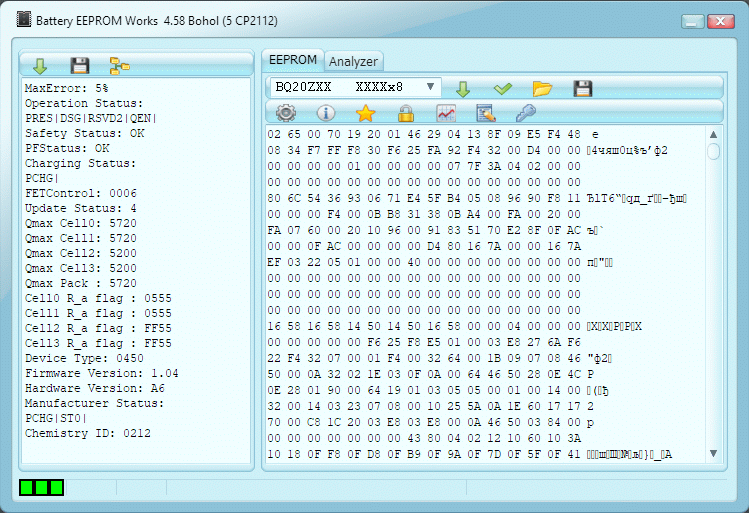Click 'Update Status: 4' line
749x513 pixels.
coord(81,208)
